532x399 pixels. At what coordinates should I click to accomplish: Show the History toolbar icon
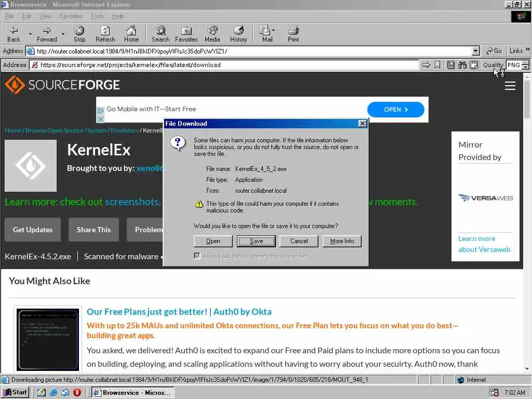tap(238, 34)
